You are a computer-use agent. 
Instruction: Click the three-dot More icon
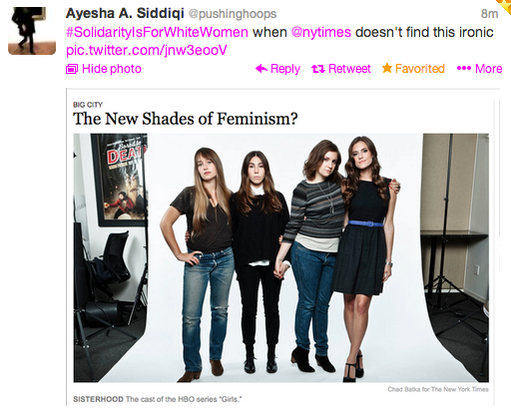click(464, 68)
